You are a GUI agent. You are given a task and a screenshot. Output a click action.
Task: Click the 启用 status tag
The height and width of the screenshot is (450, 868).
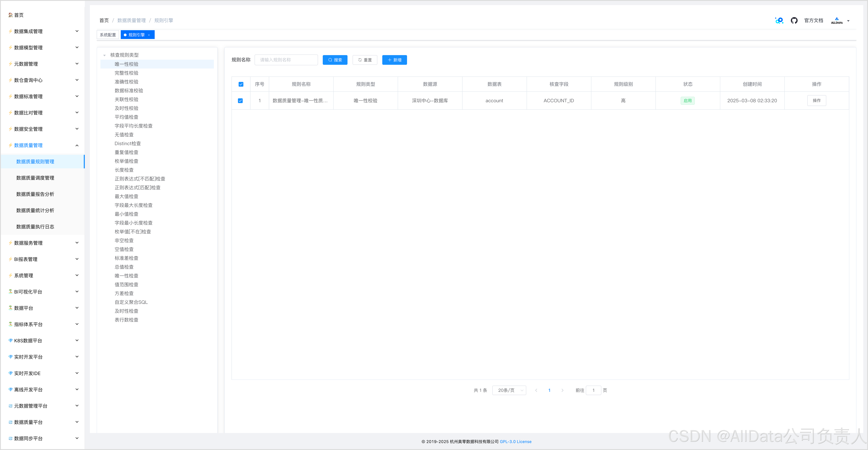687,101
